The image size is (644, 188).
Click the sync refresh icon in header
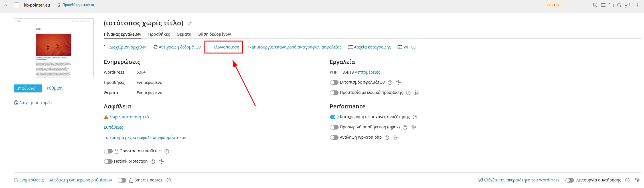point(619,5)
